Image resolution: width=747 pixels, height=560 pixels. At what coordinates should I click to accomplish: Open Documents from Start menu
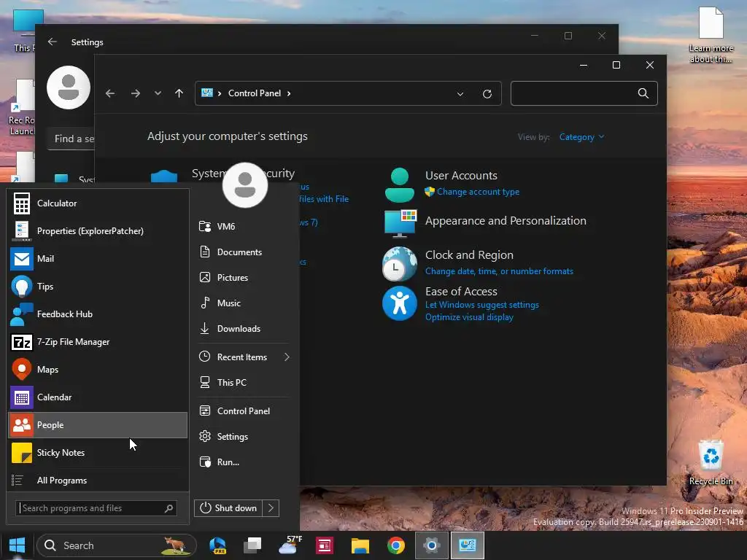pyautogui.click(x=243, y=252)
